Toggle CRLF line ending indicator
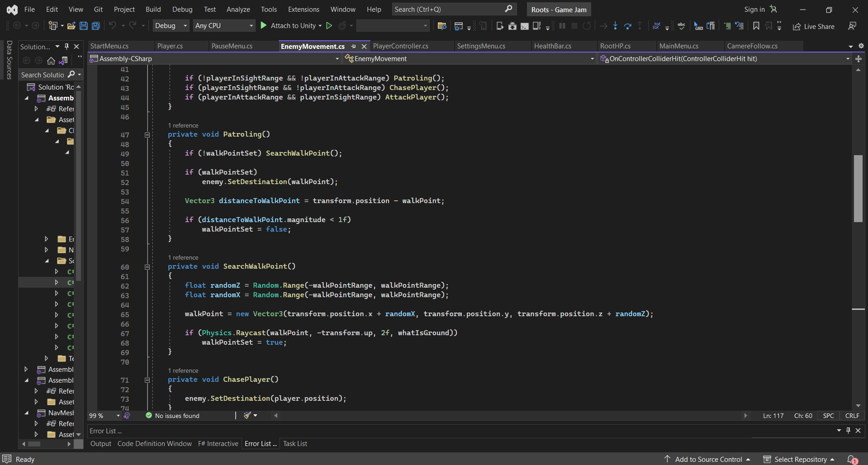 852,415
